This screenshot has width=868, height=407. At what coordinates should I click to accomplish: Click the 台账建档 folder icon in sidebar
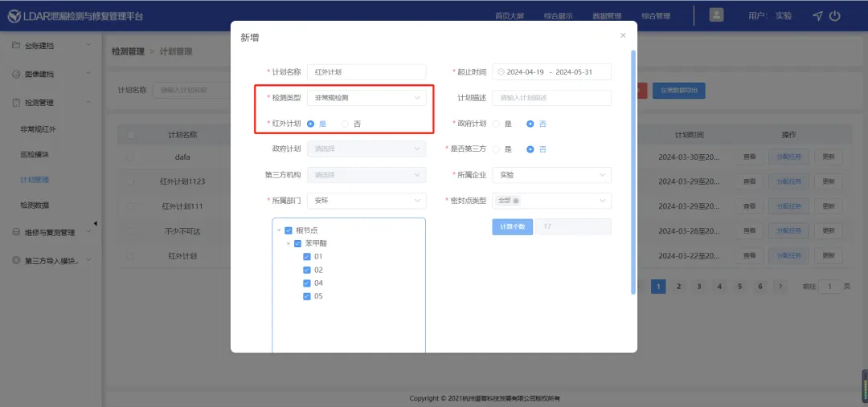coord(16,46)
